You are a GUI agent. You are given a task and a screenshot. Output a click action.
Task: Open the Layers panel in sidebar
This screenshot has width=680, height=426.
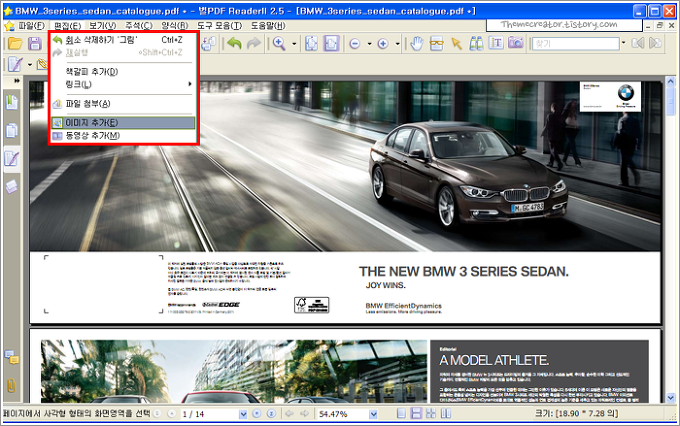coord(12,187)
